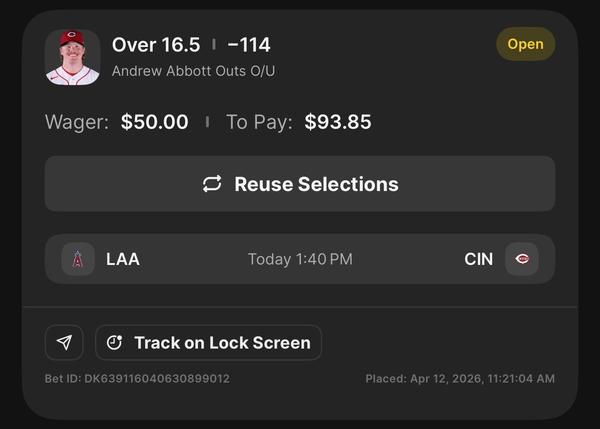Image resolution: width=600 pixels, height=429 pixels.
Task: Tap the Andrew Abbott player headshot
Action: click(x=73, y=57)
